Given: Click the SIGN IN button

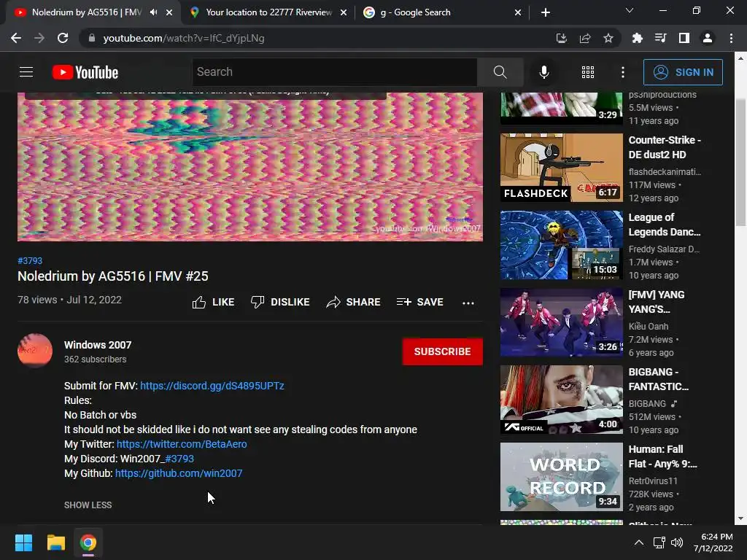Looking at the screenshot, I should pos(683,72).
